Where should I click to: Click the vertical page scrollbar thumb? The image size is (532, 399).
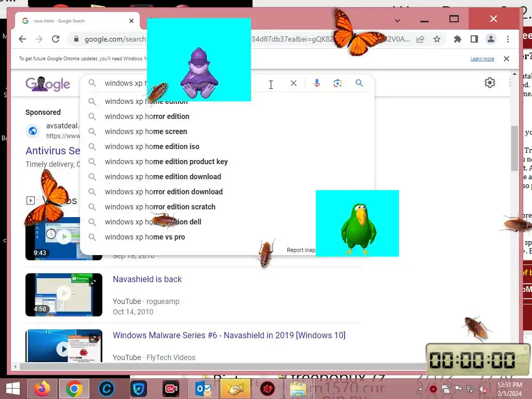pyautogui.click(x=514, y=148)
